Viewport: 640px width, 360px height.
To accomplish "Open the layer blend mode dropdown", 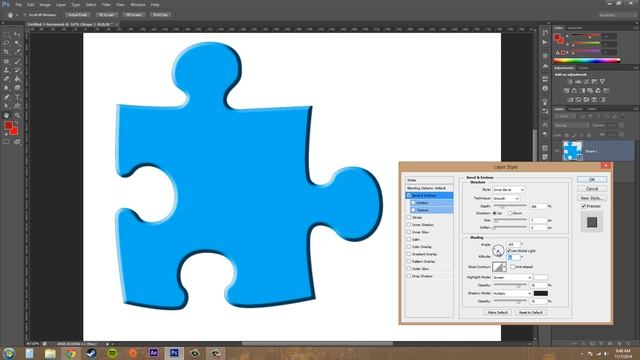I will click(571, 125).
